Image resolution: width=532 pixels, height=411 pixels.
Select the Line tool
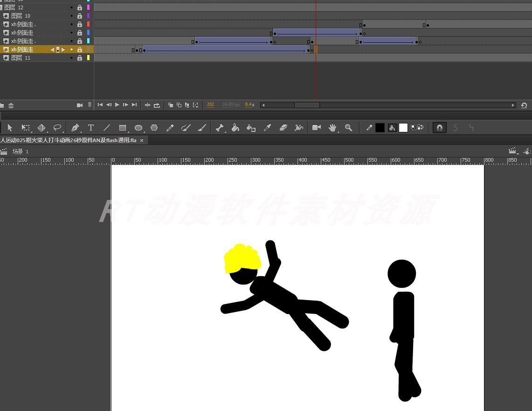pyautogui.click(x=106, y=128)
